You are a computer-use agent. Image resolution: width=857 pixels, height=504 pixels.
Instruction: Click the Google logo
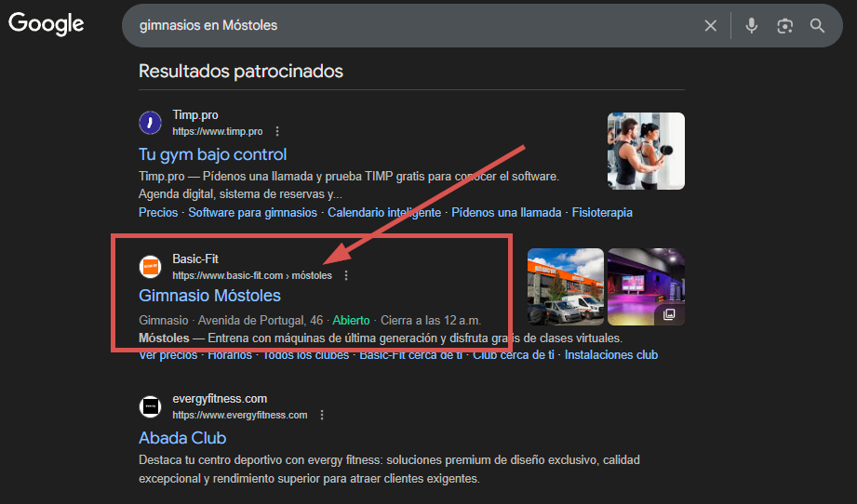(46, 24)
